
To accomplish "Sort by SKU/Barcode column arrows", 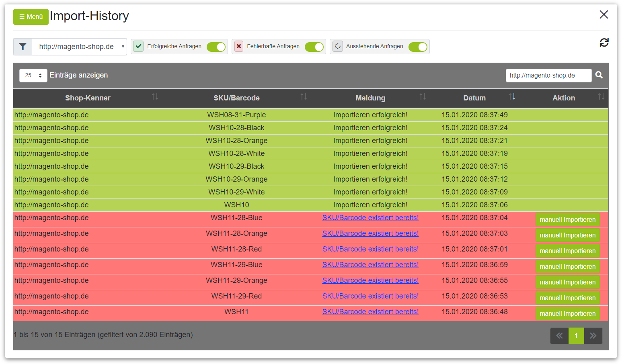I will pos(304,97).
